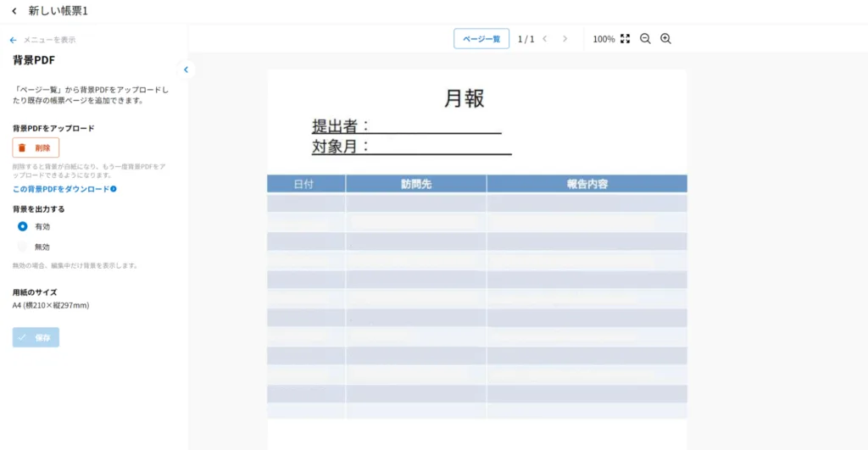Zoom out with the minus magnifier
Viewport: 868px width, 450px height.
point(645,39)
